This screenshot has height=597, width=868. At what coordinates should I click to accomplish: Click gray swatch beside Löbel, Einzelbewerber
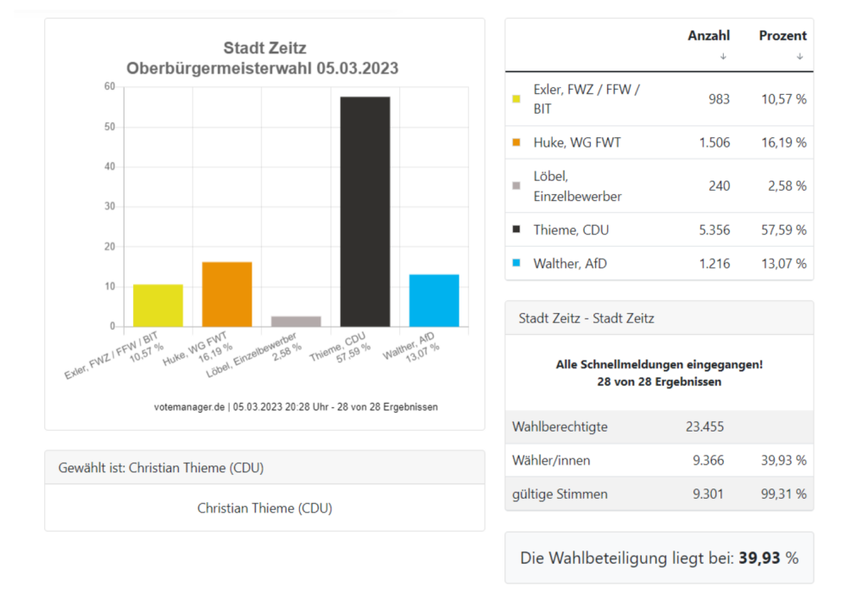tap(516, 187)
